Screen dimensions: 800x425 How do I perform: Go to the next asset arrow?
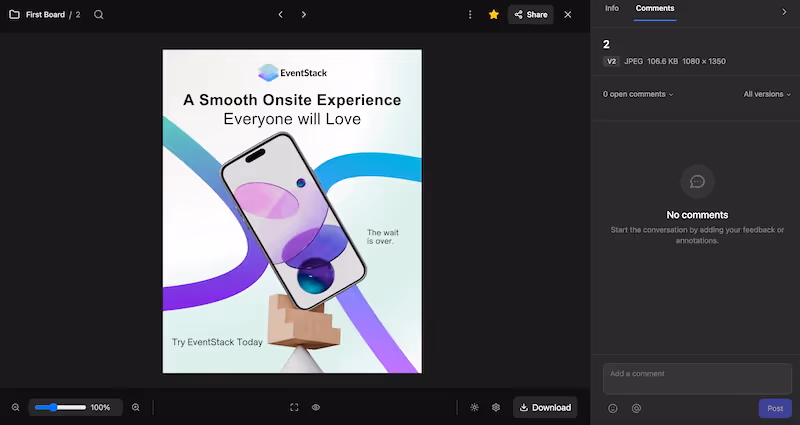tap(304, 15)
